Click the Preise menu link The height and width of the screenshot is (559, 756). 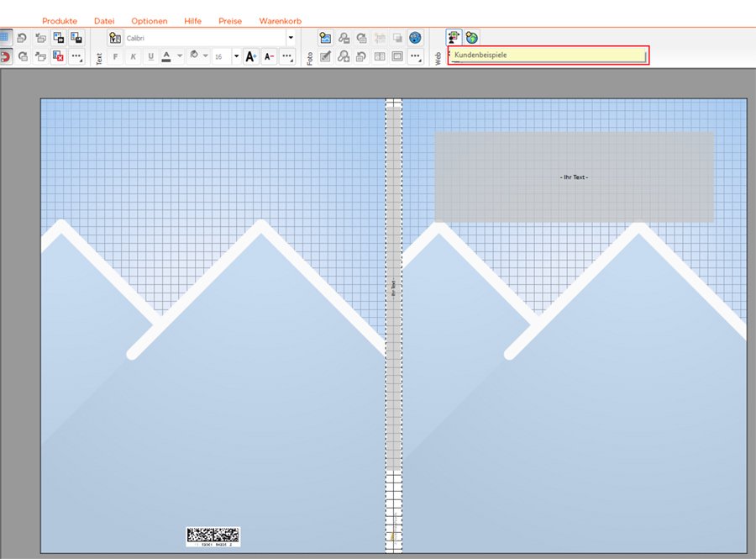tap(230, 21)
